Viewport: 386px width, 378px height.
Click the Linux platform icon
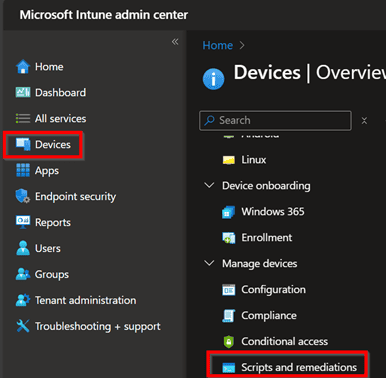point(229,160)
